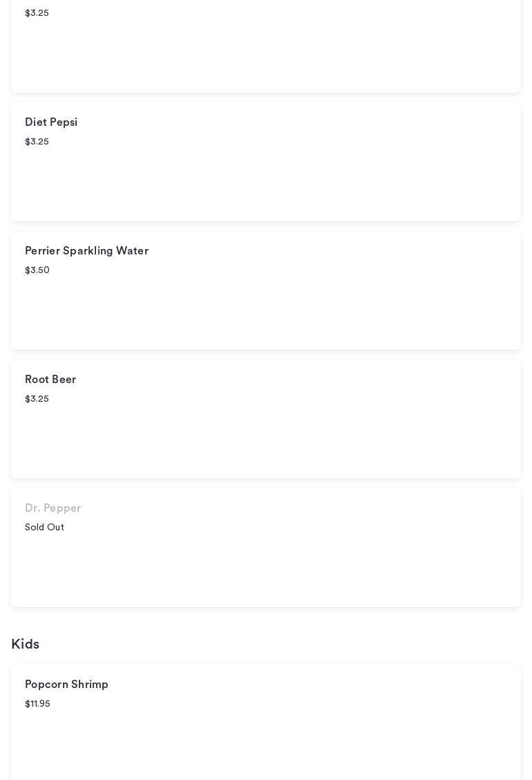This screenshot has width=532, height=780.
Task: Click the greyed-out Dr. Pepper title
Action: tap(53, 508)
